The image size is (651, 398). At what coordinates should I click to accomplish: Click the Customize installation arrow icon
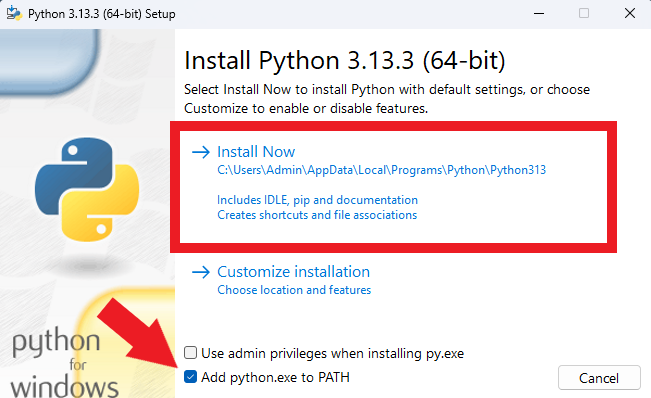click(x=201, y=272)
